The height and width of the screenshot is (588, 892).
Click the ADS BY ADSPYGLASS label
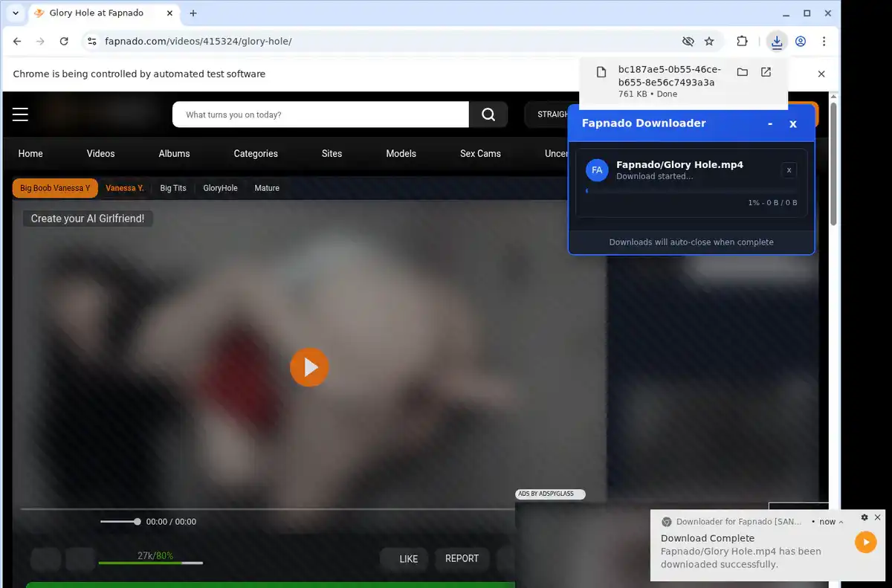coord(550,494)
